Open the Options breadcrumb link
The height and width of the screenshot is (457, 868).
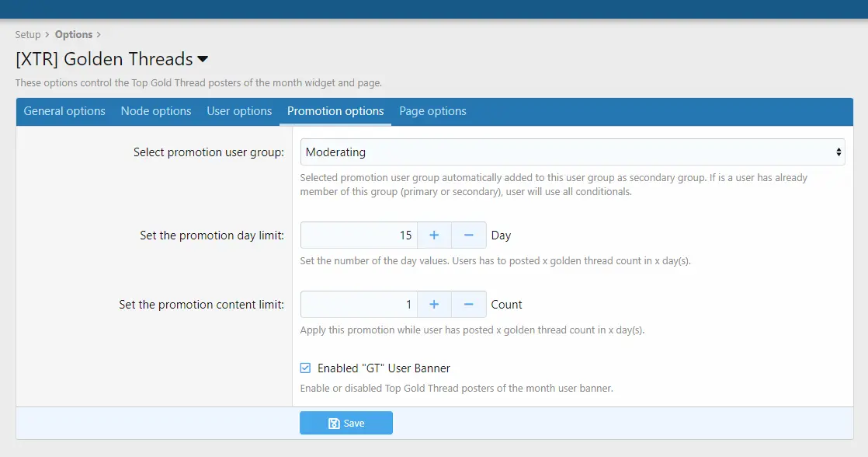[x=74, y=34]
